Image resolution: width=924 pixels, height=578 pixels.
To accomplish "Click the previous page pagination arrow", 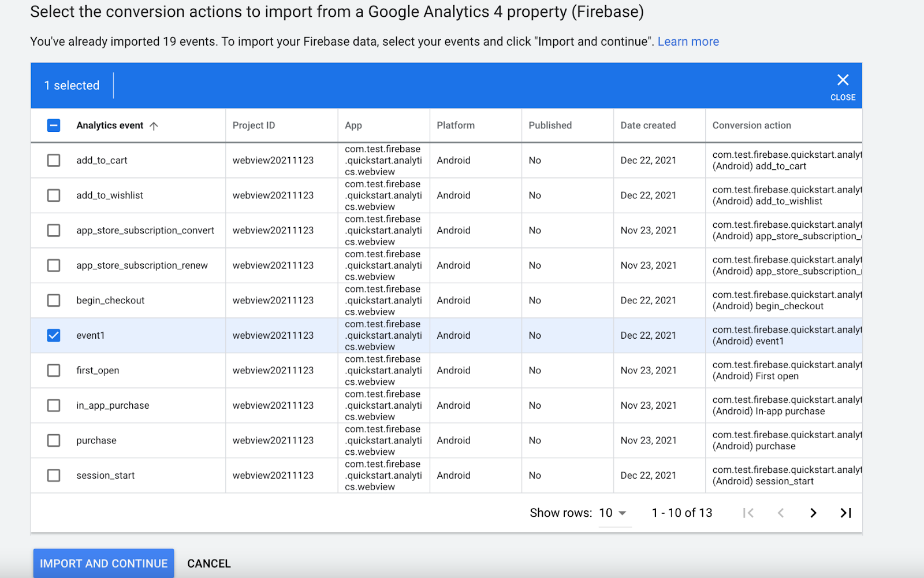I will pos(781,513).
